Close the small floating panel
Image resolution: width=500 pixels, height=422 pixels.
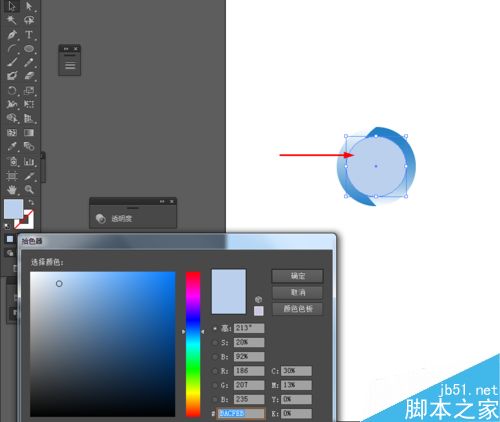(76, 49)
